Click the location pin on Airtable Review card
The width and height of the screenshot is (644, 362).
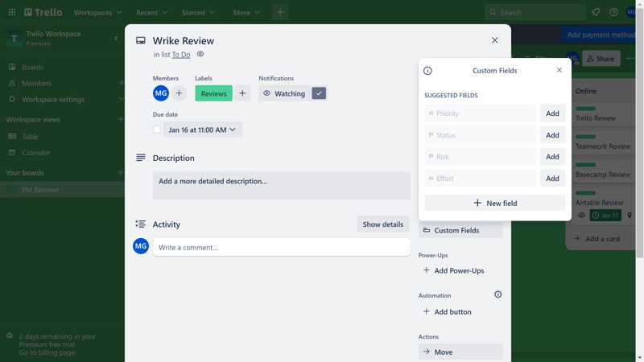pos(630,215)
